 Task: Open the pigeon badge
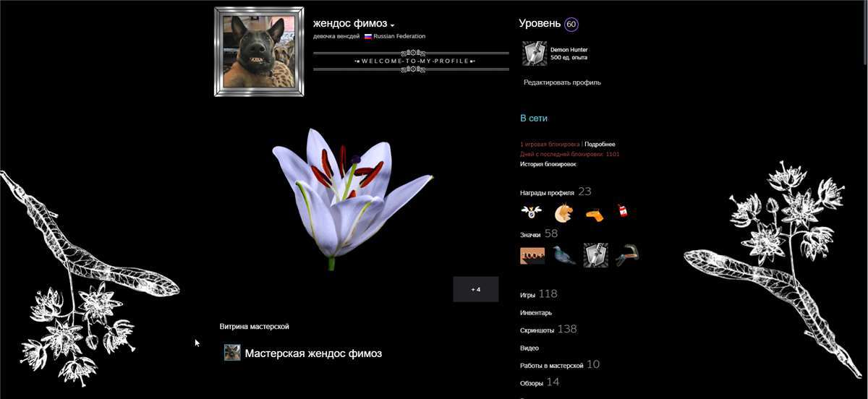coord(563,255)
